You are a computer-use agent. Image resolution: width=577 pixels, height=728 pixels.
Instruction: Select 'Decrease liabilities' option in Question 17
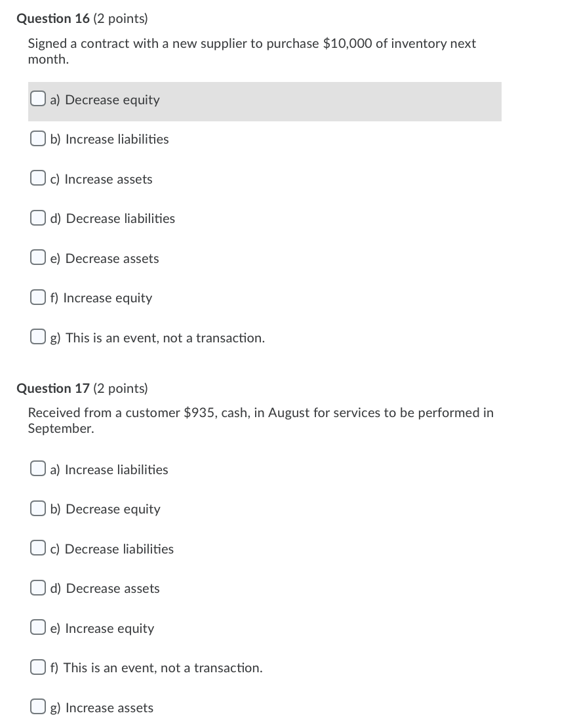37,548
